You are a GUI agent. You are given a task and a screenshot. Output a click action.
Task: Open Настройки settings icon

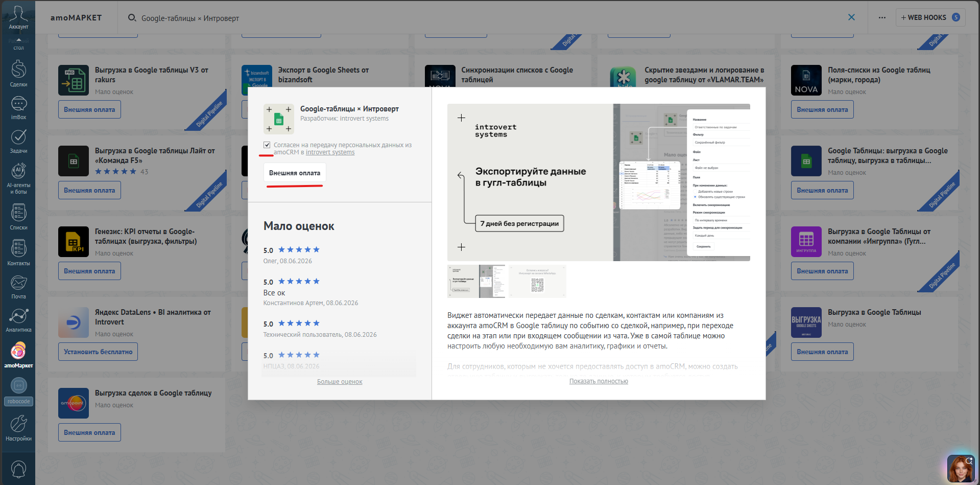(x=18, y=428)
